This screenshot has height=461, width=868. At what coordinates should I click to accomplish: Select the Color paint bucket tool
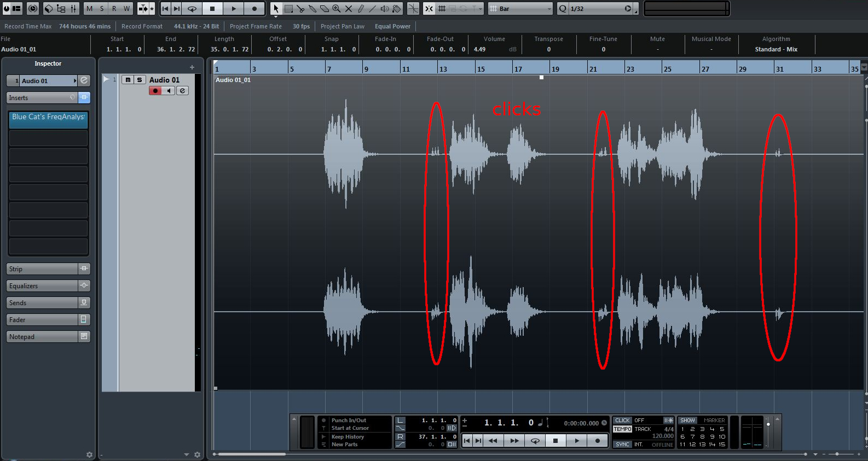[x=397, y=9]
